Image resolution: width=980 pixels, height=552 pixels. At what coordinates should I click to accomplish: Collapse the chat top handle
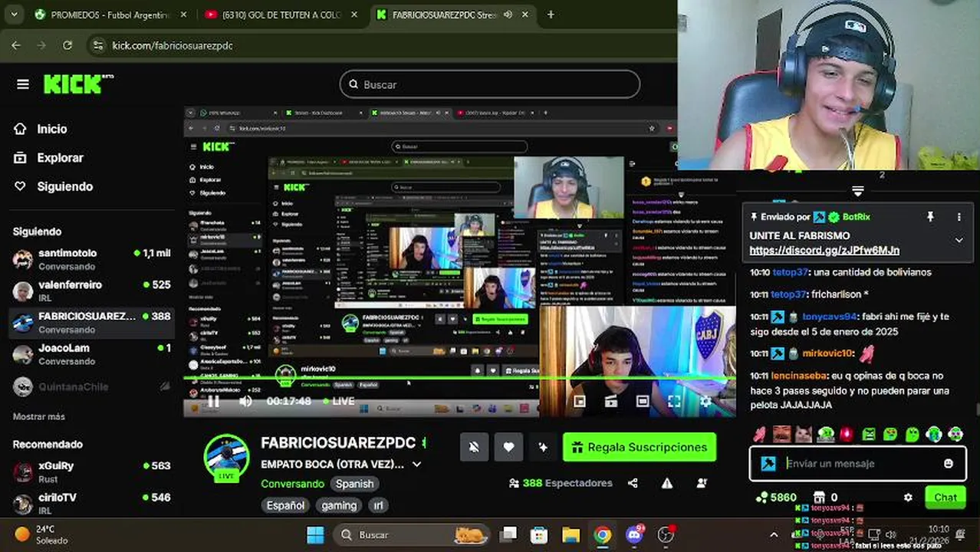click(x=857, y=191)
